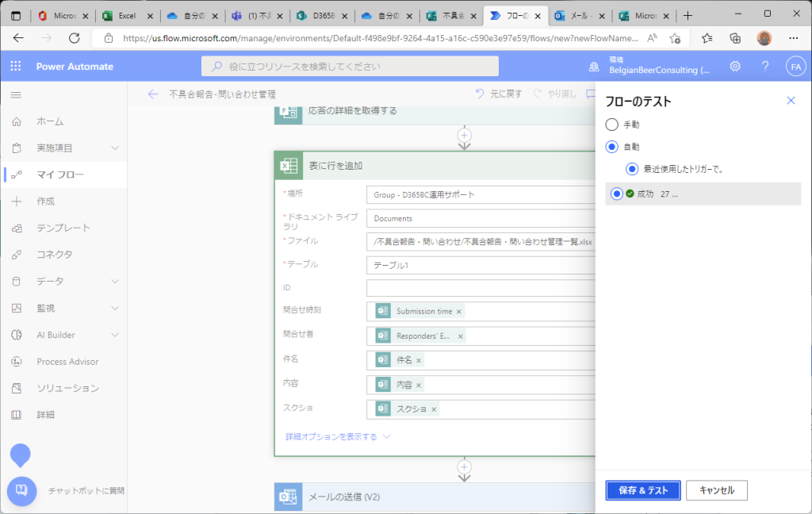
Task: Click the テンプレート icon in sidebar
Action: point(17,228)
